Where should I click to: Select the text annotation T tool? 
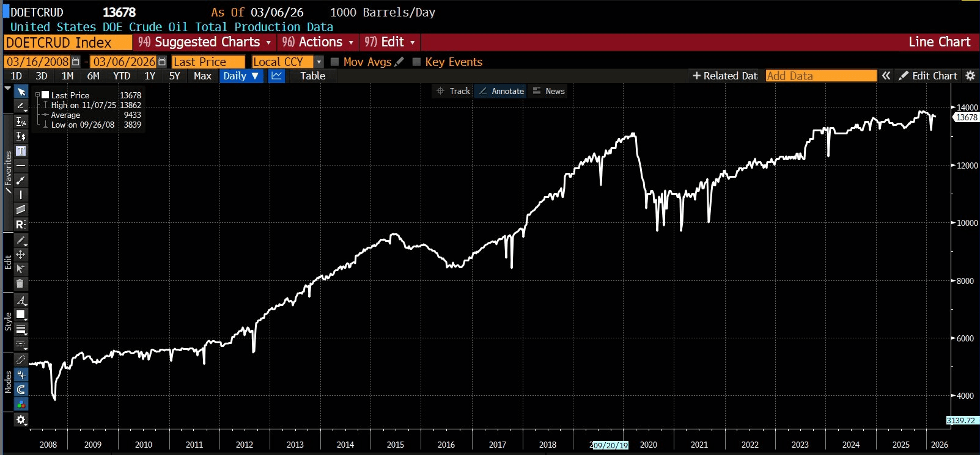pyautogui.click(x=21, y=151)
